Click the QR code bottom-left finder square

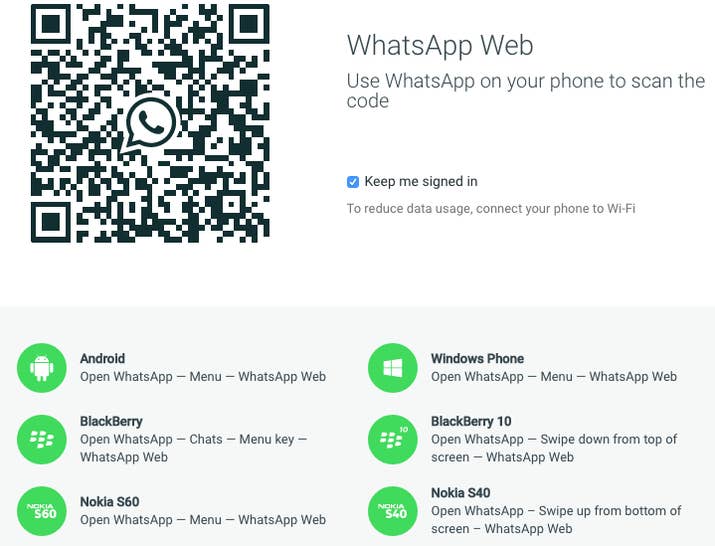coord(51,222)
